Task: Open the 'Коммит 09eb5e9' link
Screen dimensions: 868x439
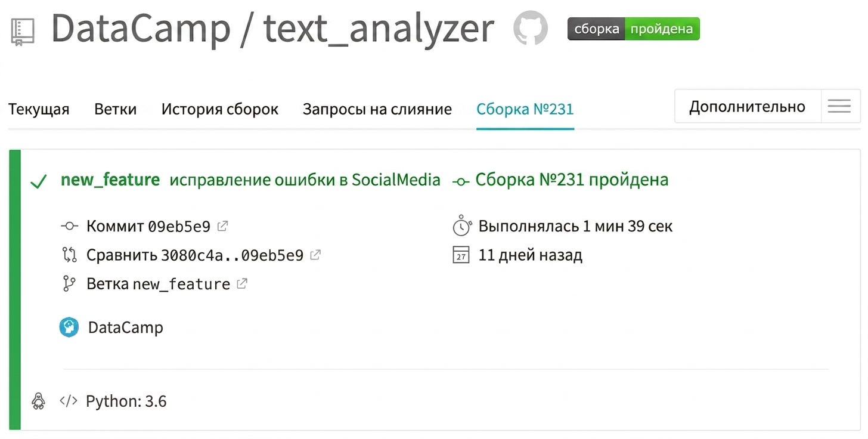Action: click(148, 226)
